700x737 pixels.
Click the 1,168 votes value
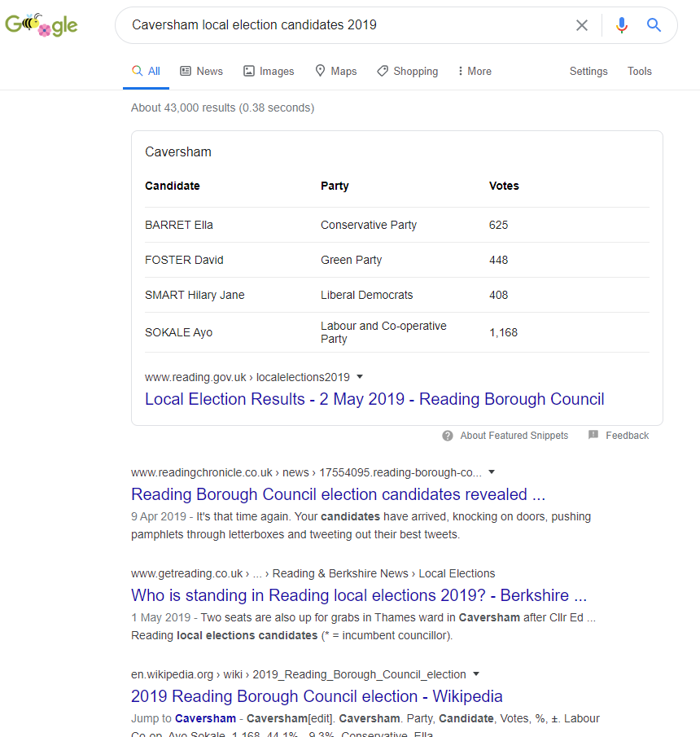coord(503,333)
